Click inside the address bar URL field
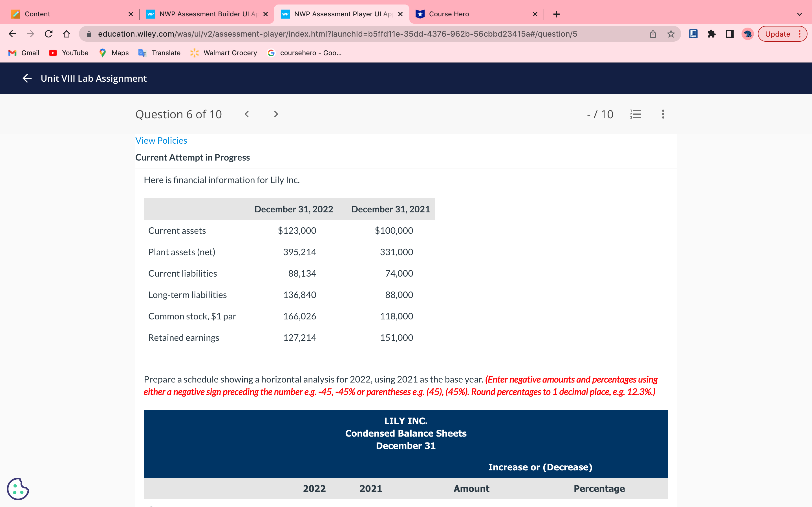Screen dimensions: 812x507 pos(336,34)
